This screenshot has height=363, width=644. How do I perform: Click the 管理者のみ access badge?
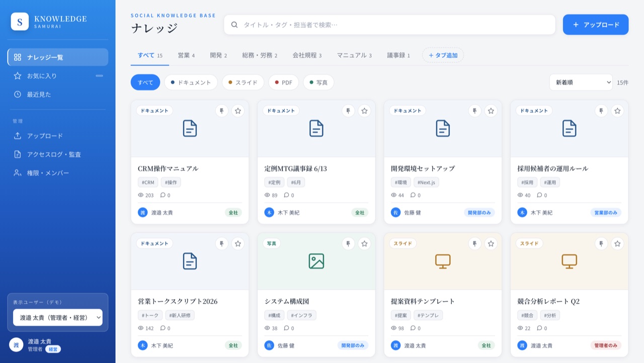(x=606, y=345)
